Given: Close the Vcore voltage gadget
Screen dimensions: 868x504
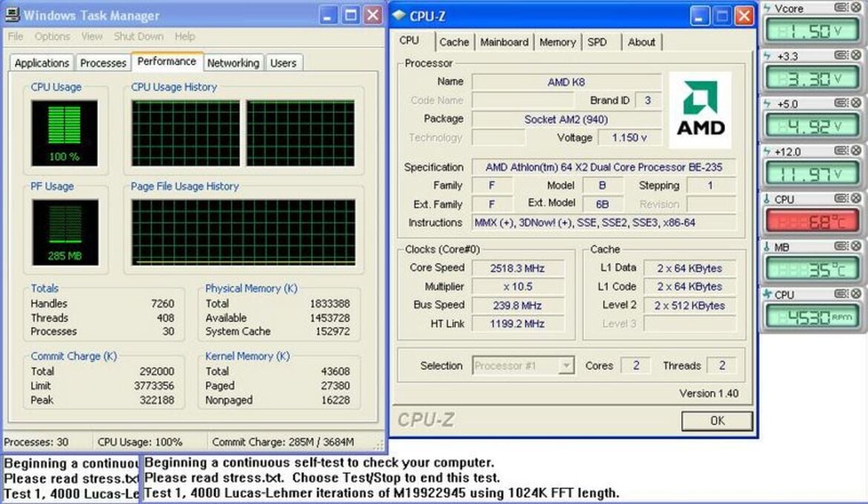Looking at the screenshot, I should click(x=855, y=7).
